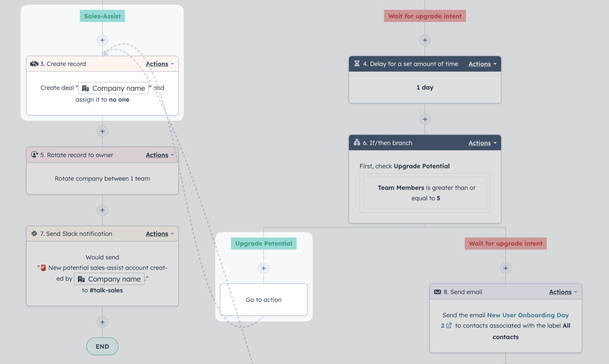Click external link icon beside onboarding email
The height and width of the screenshot is (364, 609).
[449, 326]
